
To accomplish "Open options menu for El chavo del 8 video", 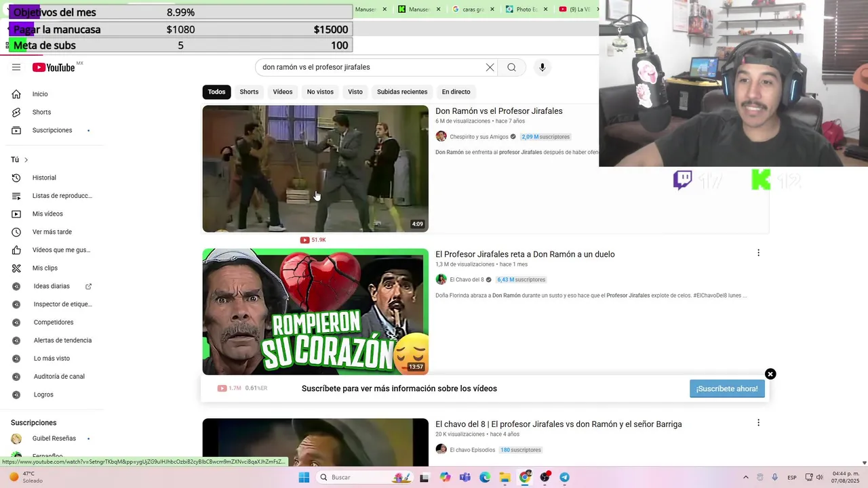I will (758, 422).
